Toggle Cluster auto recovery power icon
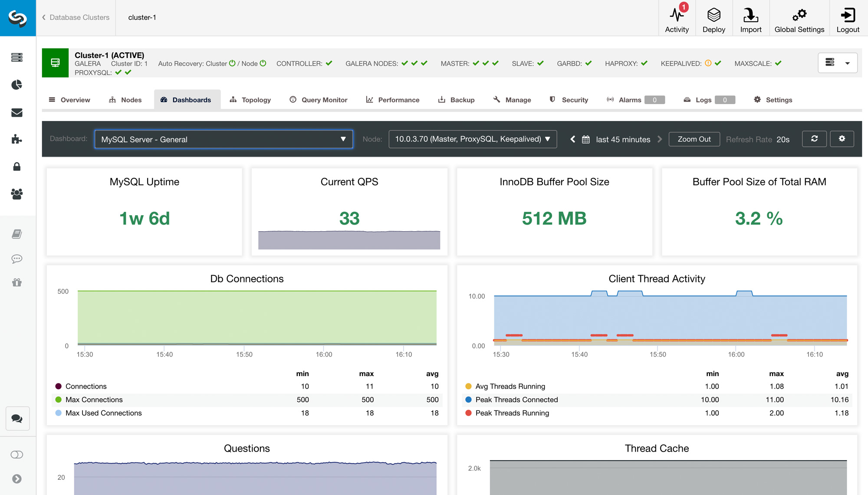 point(232,63)
